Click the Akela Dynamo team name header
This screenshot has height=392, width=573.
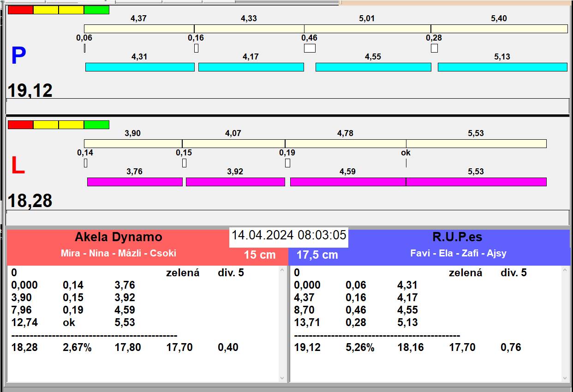(119, 237)
